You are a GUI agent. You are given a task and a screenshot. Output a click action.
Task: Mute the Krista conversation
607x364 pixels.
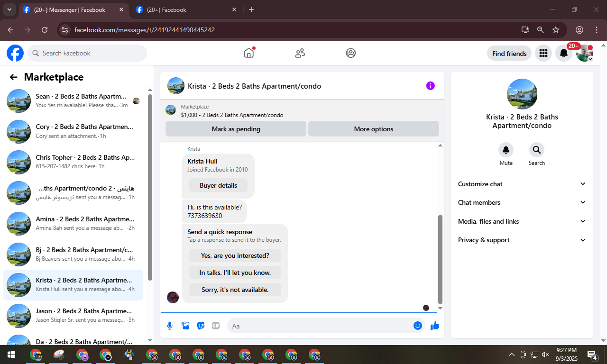coord(506,150)
